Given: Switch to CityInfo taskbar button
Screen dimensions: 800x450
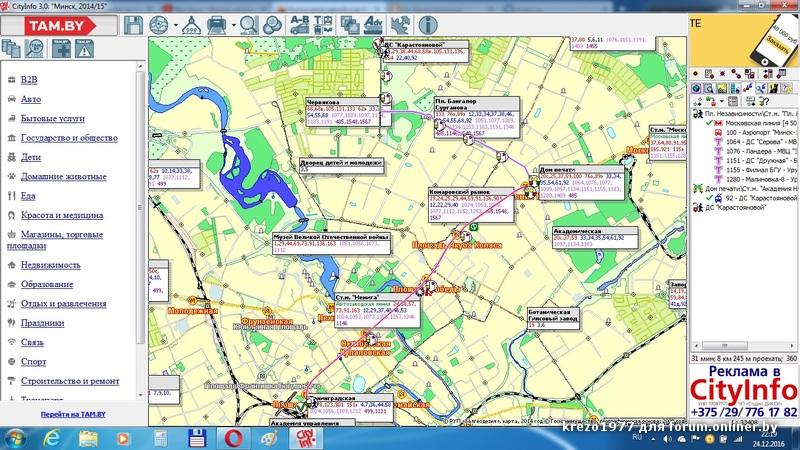Looking at the screenshot, I should coord(306,438).
